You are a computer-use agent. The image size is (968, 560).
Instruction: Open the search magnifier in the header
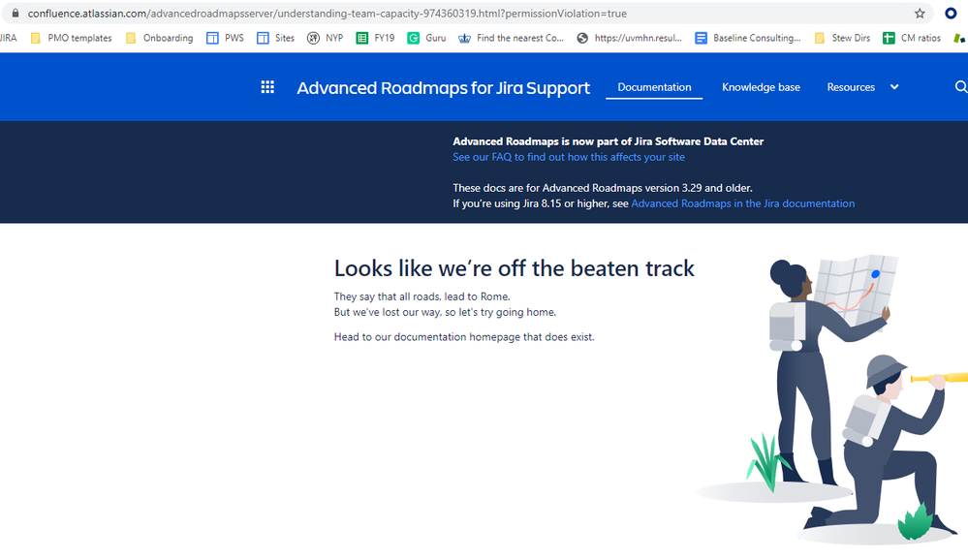pyautogui.click(x=961, y=87)
